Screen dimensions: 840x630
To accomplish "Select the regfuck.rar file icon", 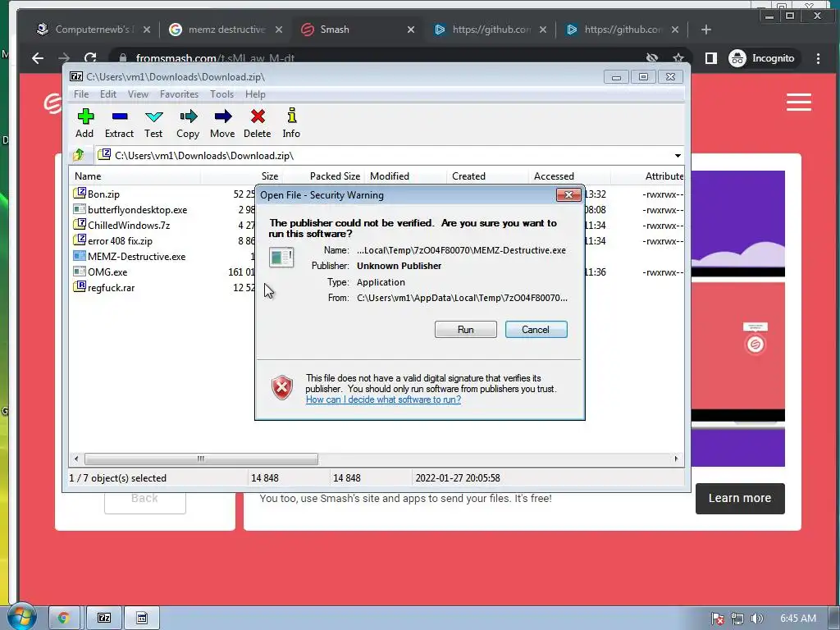I will pos(80,287).
